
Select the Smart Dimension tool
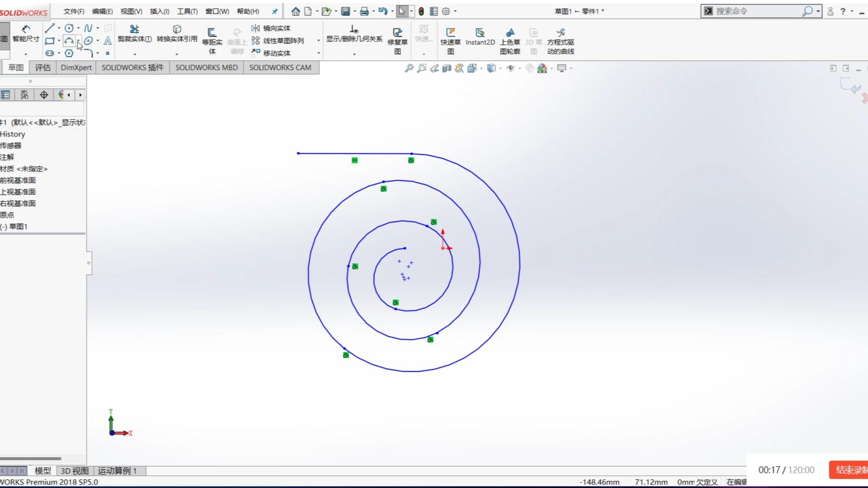[26, 39]
